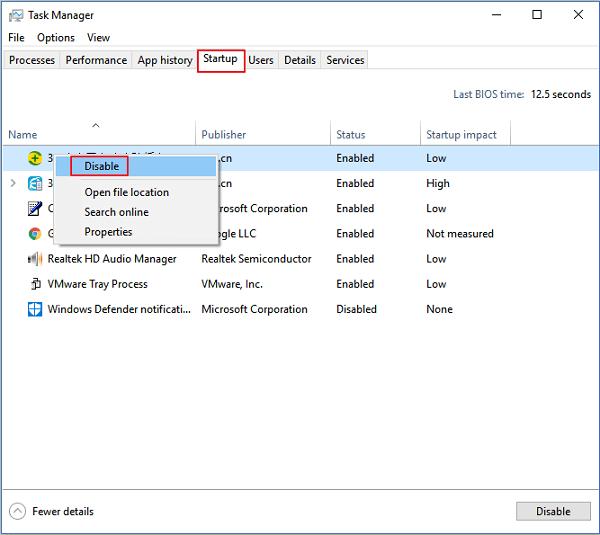This screenshot has width=600, height=535.
Task: Switch to the Performance tab
Action: (x=96, y=60)
